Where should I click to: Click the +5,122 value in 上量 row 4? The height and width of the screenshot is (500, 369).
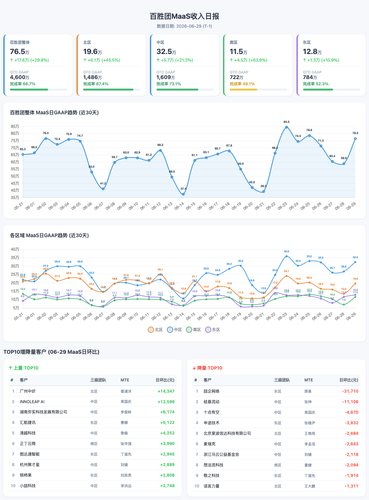point(167,423)
